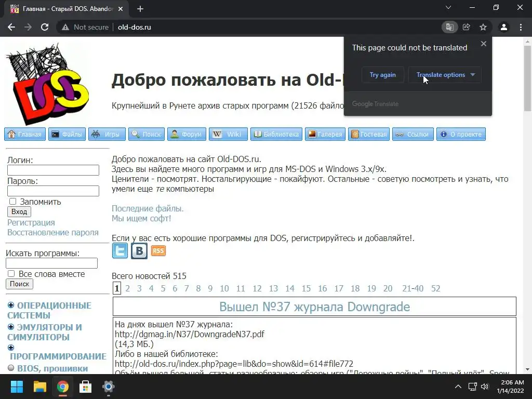
Task: Click the Поиск search button in sidebar
Action: pyautogui.click(x=19, y=284)
